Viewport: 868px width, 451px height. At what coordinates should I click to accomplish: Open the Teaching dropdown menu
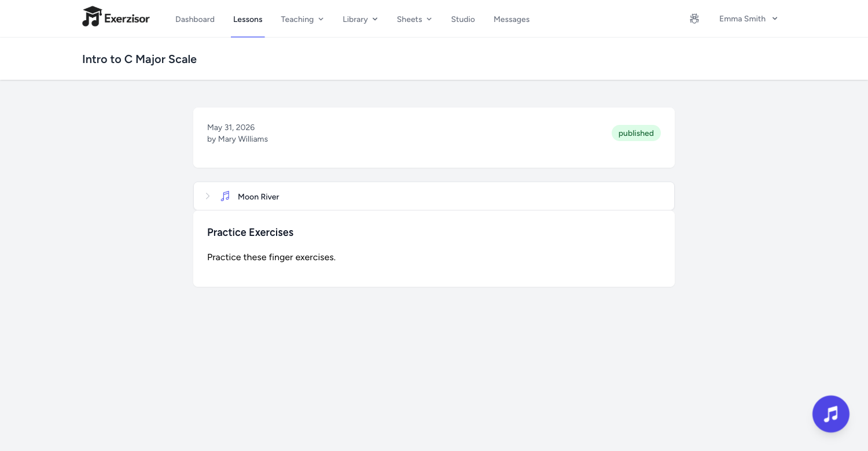pos(302,19)
